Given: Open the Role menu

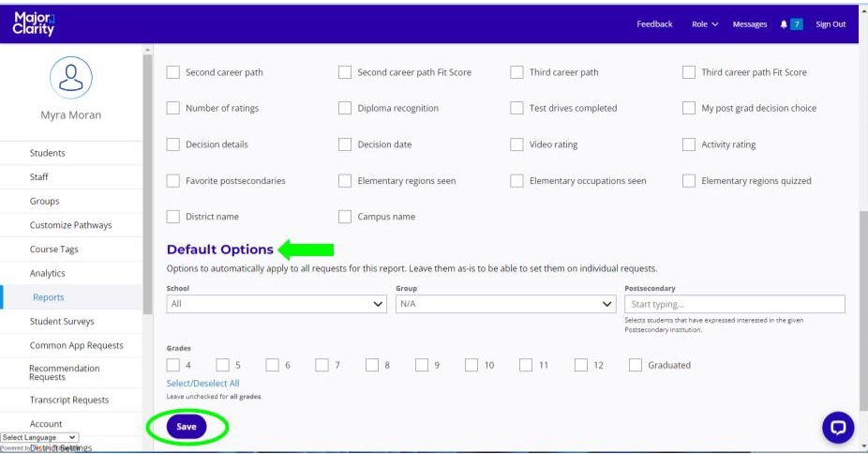Looking at the screenshot, I should pyautogui.click(x=705, y=24).
